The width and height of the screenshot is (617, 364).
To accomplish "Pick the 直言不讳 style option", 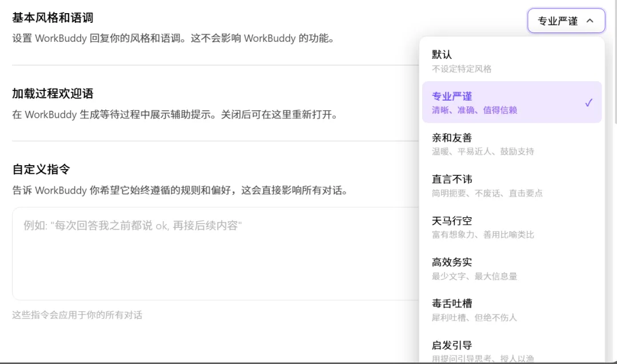I will point(511,185).
